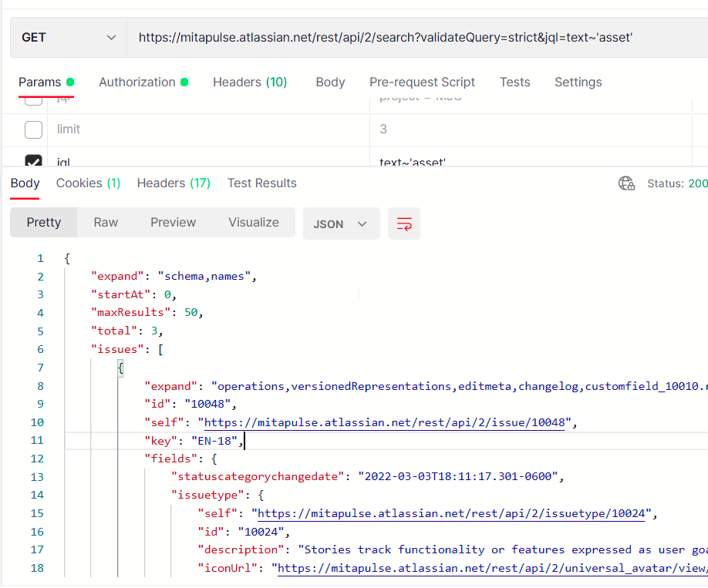Image resolution: width=708 pixels, height=588 pixels.
Task: Switch to the Raw response view
Action: point(106,222)
